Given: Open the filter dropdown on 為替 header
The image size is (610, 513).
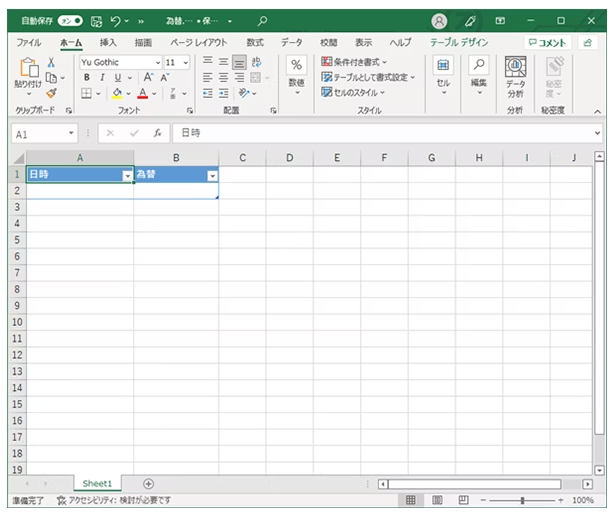Looking at the screenshot, I should [212, 176].
